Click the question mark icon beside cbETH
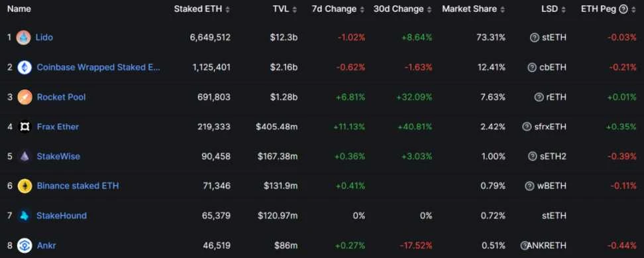This screenshot has width=644, height=258. (532, 68)
